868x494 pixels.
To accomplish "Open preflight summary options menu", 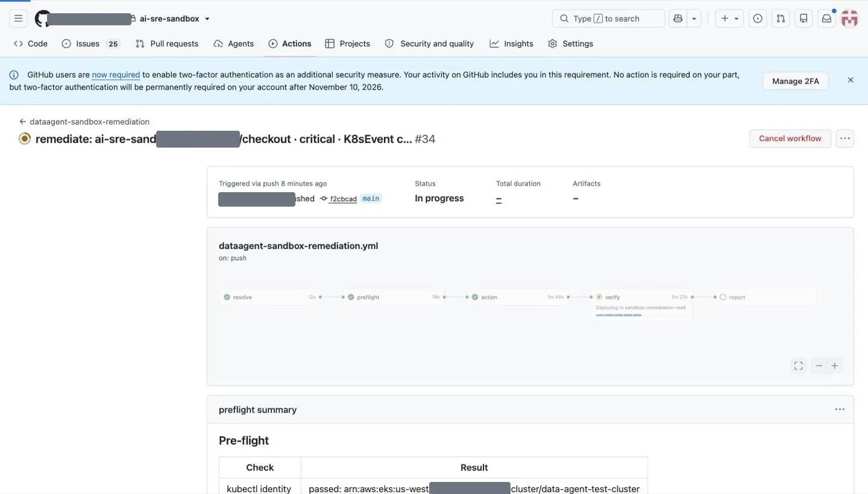I will pyautogui.click(x=840, y=410).
